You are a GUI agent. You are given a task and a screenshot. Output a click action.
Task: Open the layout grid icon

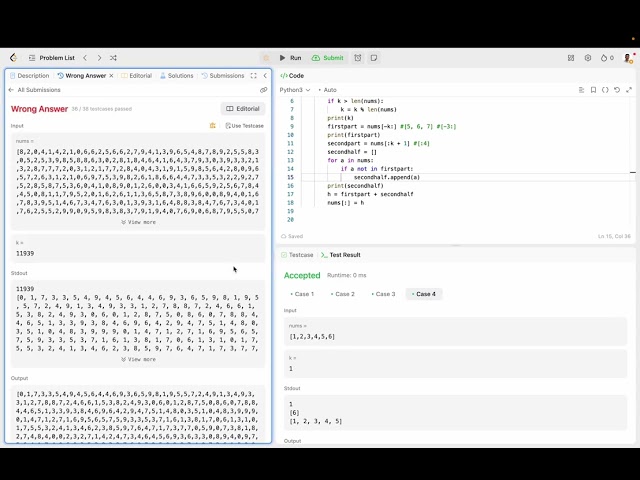tap(571, 58)
